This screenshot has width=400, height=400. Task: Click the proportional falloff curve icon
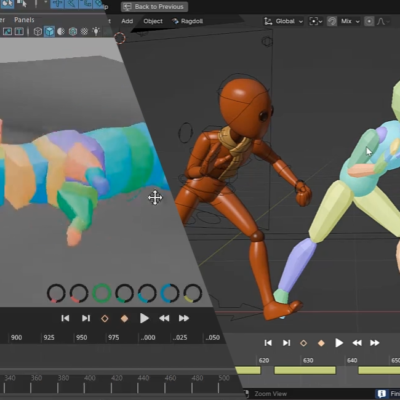pos(381,21)
